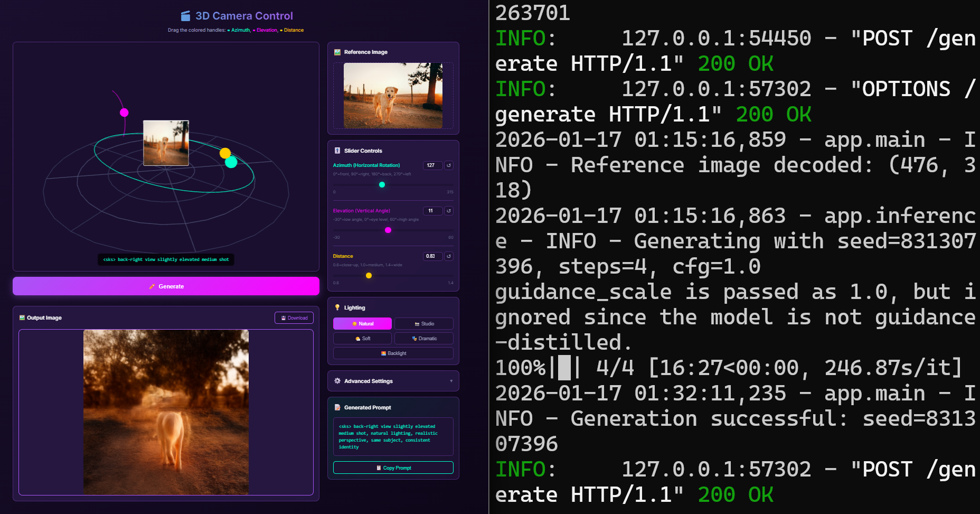This screenshot has height=514, width=980.
Task: Reset the Azimuth value with its reset icon
Action: [448, 165]
